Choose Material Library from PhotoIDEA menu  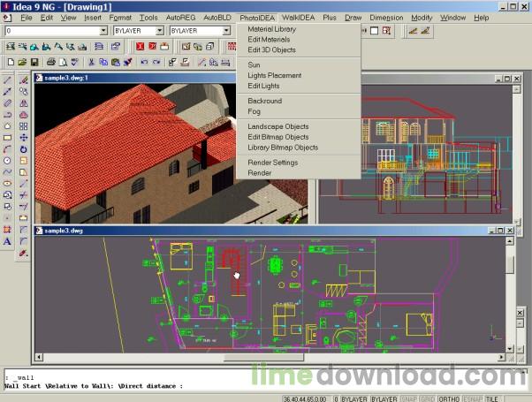click(272, 29)
